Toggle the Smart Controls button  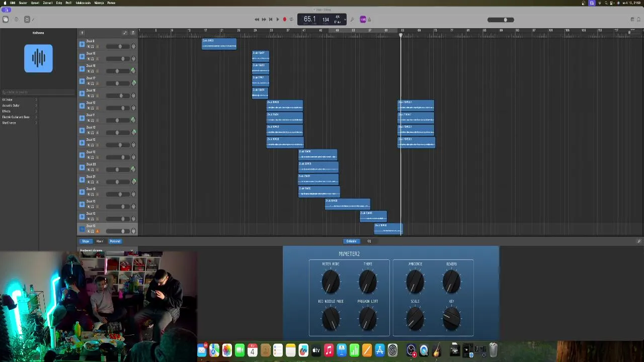pyautogui.click(x=27, y=20)
